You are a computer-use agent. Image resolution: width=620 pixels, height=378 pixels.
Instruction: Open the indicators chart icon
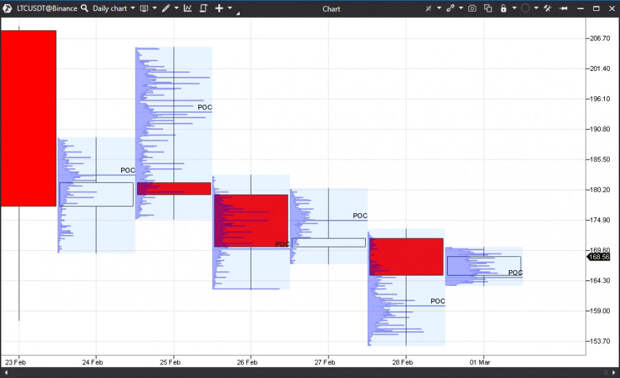coord(188,8)
